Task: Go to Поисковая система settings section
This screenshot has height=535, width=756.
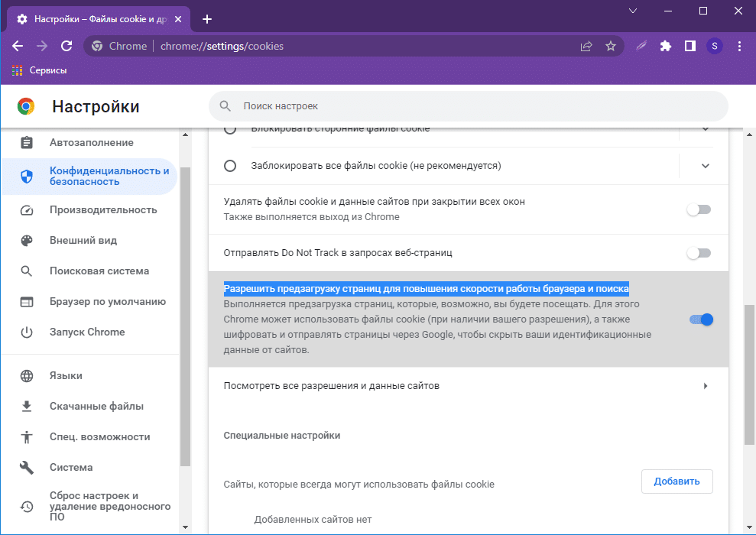Action: tap(99, 271)
